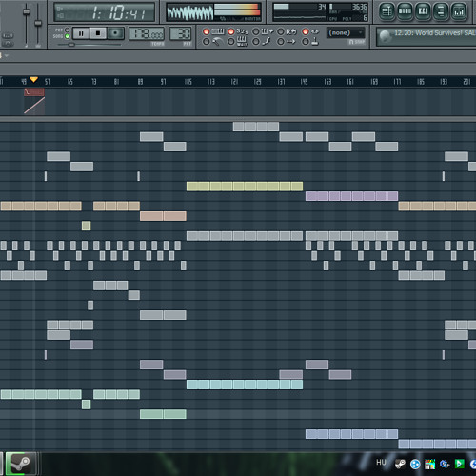The height and width of the screenshot is (476, 476).
Task: Click the oscilloscope waveform display
Action: (x=190, y=12)
